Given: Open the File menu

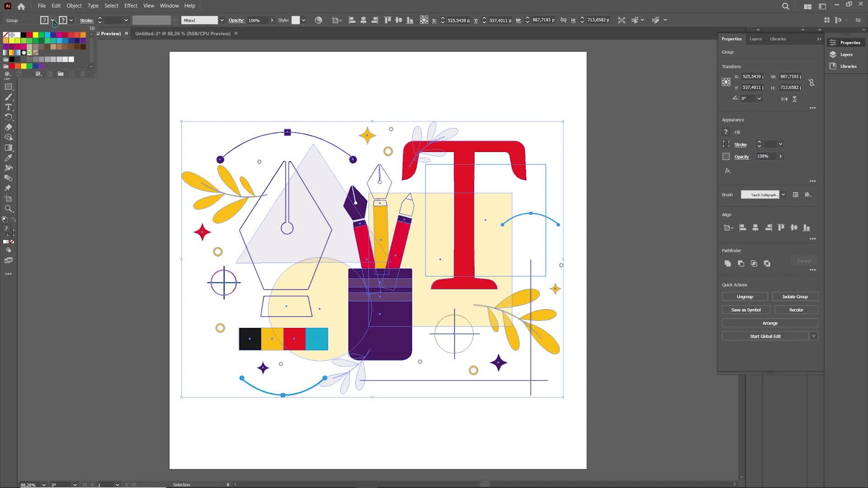Looking at the screenshot, I should (x=42, y=6).
